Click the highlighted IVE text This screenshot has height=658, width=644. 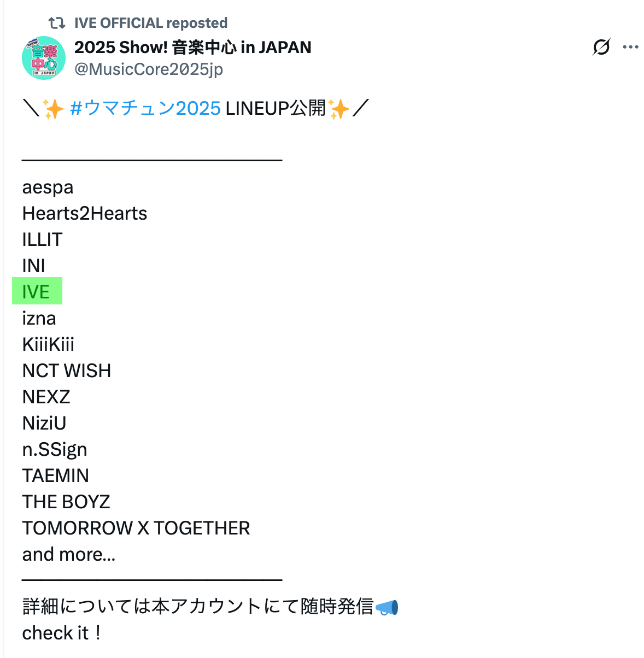36,292
